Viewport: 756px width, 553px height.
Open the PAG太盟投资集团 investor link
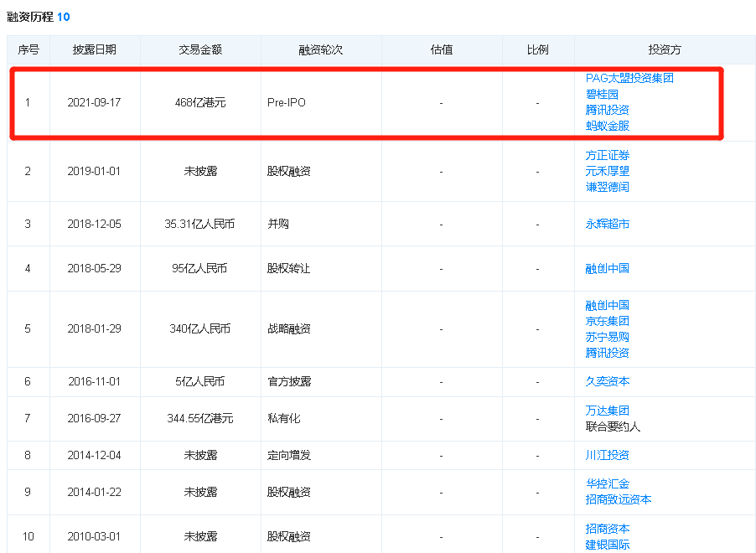click(629, 79)
